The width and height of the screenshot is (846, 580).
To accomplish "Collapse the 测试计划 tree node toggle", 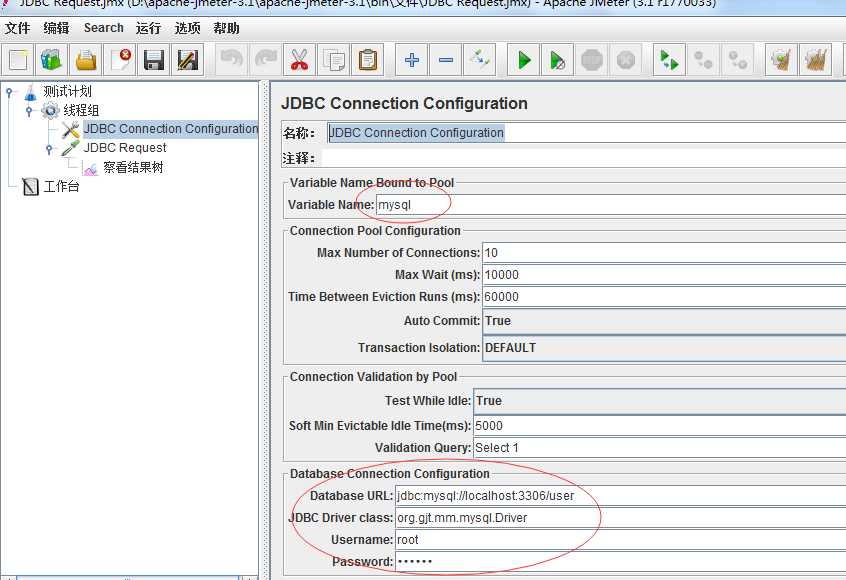I will point(9,93).
